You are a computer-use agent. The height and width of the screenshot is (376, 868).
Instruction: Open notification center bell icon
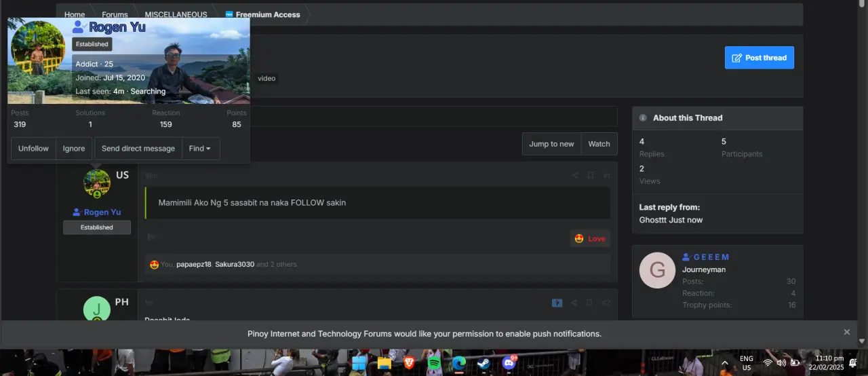[853, 363]
